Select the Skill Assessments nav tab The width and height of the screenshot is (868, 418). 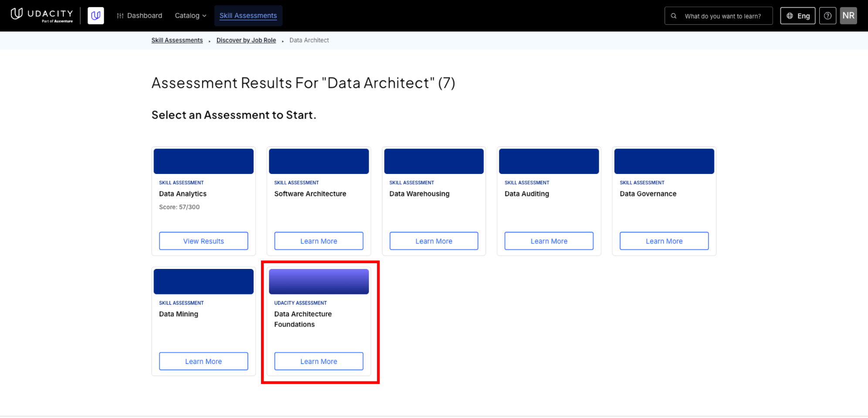click(248, 16)
